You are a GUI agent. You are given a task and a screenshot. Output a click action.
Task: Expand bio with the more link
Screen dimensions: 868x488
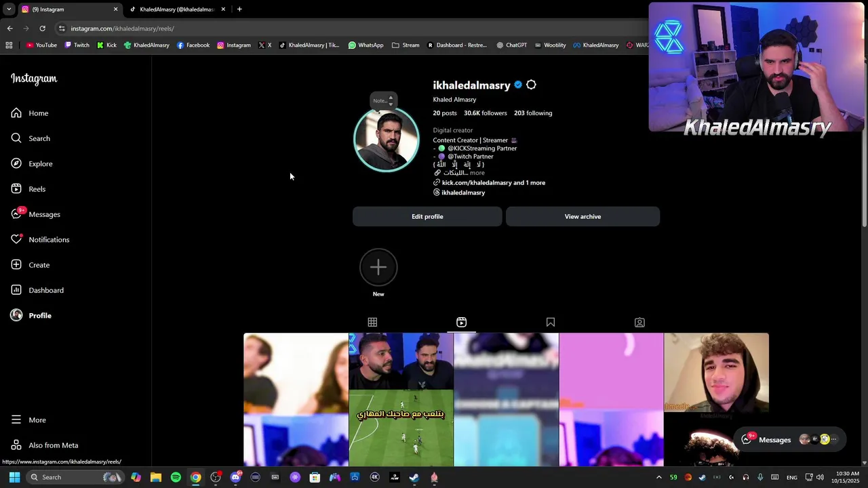click(x=477, y=173)
